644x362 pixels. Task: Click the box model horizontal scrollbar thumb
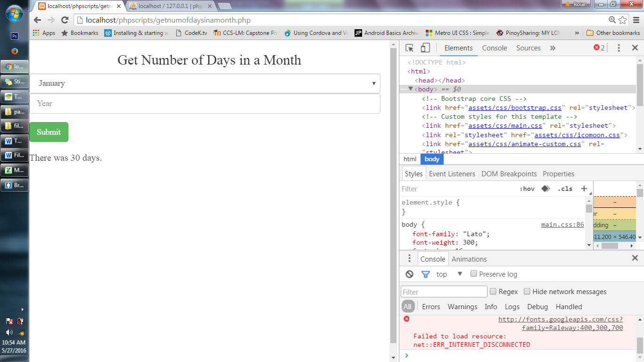coord(610,246)
